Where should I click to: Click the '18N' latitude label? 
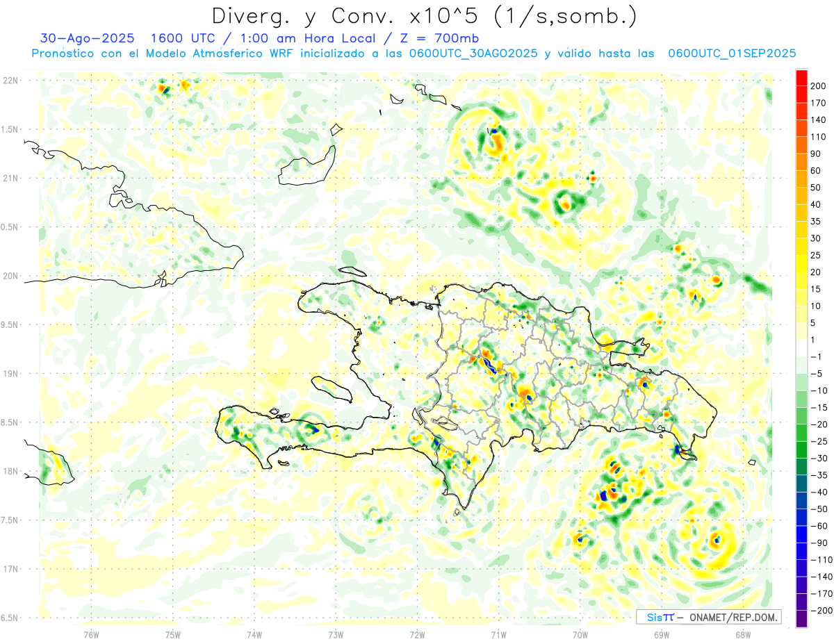11,471
